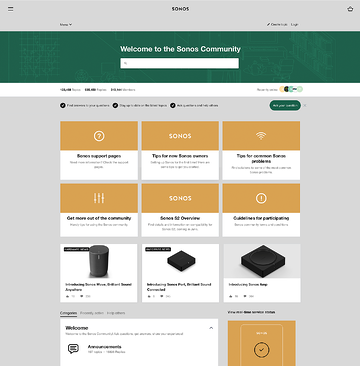The image size is (360, 366).
Task: Open the shopping basket icon
Action: pos(350,9)
